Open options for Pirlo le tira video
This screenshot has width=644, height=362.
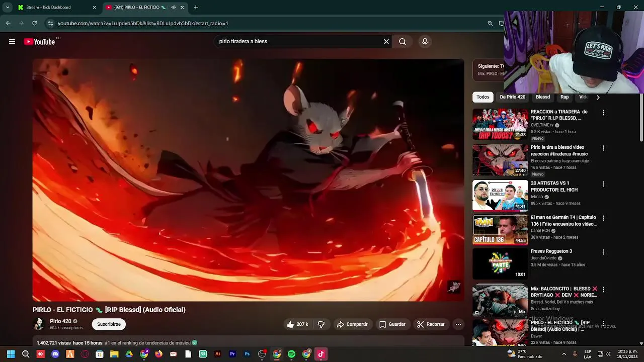pos(603,148)
